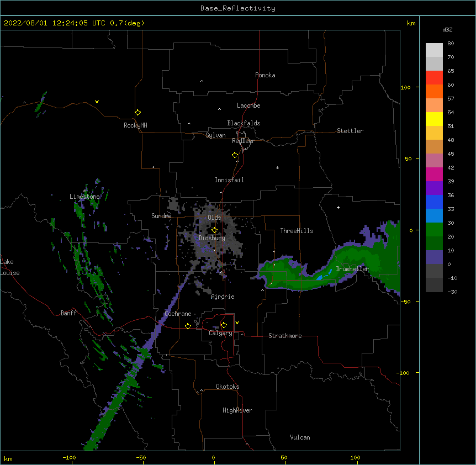Select the yellow diamond marker between Olds and Didsbury
476x465 pixels.
click(x=214, y=230)
